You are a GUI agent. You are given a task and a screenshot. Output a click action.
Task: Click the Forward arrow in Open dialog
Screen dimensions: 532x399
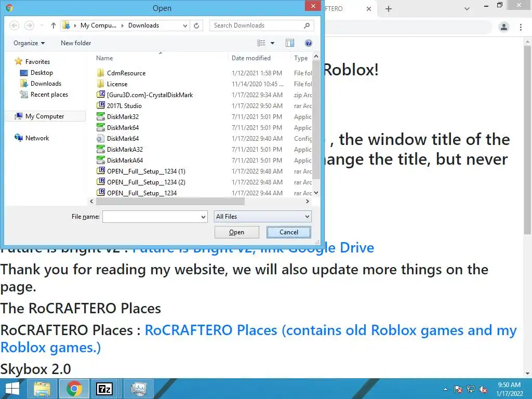[29, 25]
